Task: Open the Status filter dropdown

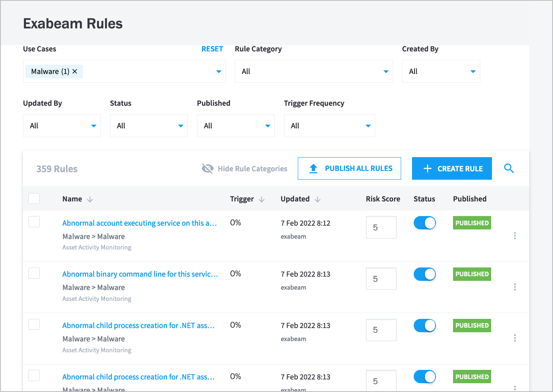Action: tap(149, 126)
